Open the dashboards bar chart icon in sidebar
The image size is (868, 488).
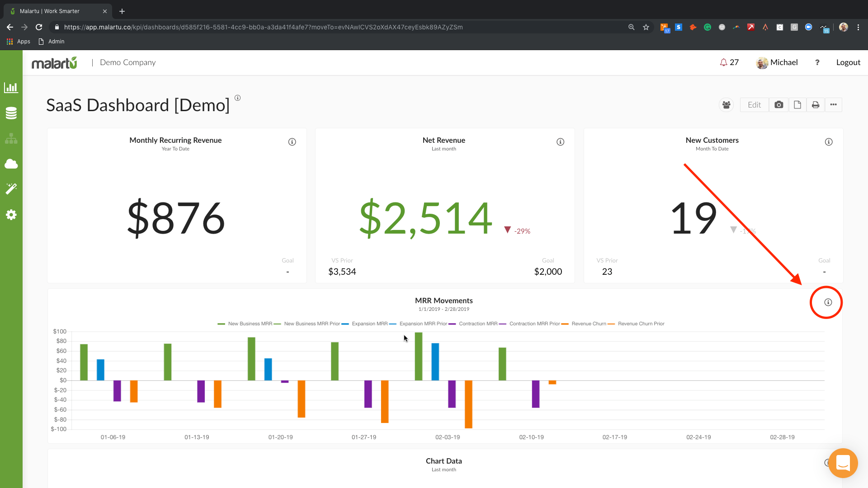[x=11, y=88]
